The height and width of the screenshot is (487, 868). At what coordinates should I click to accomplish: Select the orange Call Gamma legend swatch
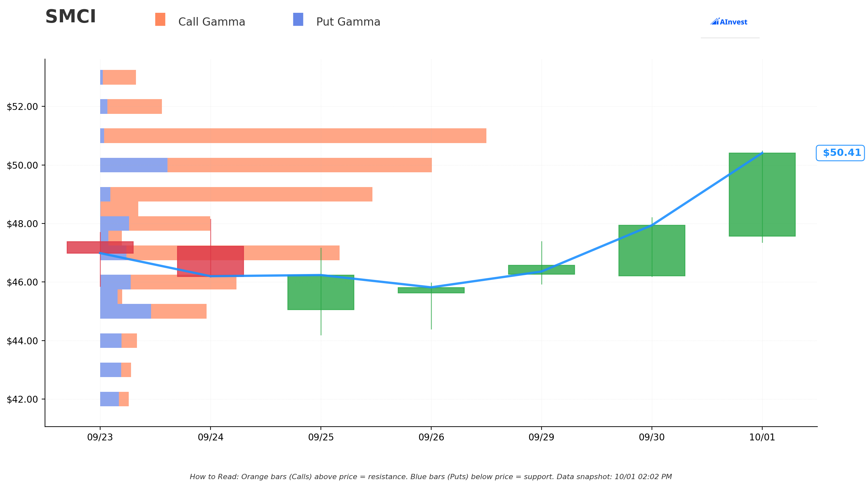click(x=160, y=20)
